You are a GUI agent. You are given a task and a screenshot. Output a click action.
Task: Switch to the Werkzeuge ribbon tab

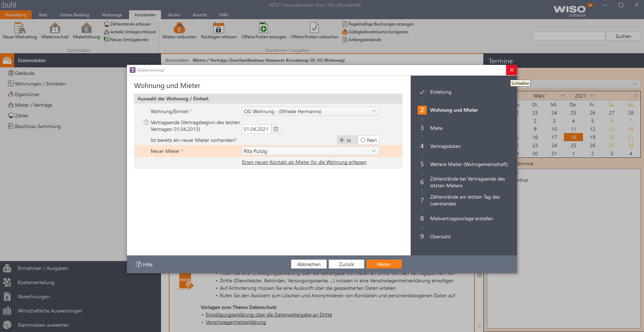pos(112,15)
